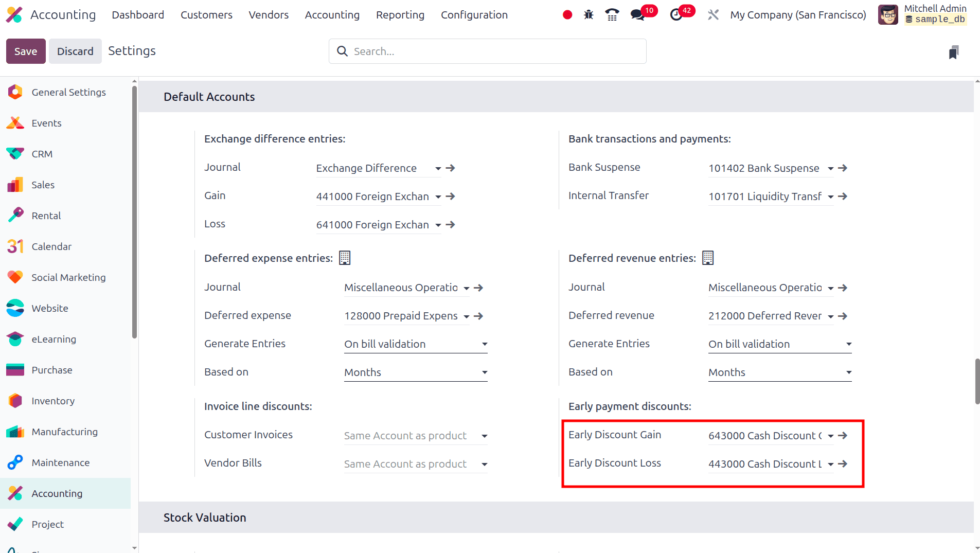
Task: Open the Configuration menu
Action: pos(474,15)
